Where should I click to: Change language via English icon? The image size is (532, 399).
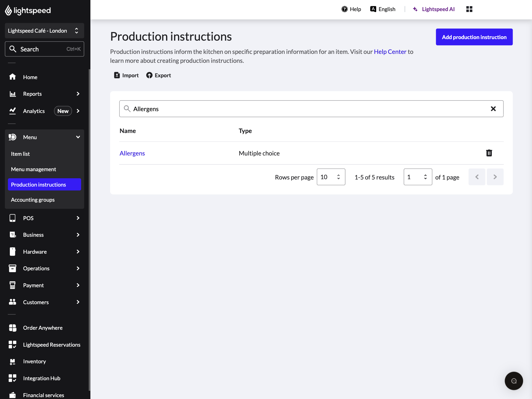pyautogui.click(x=373, y=9)
